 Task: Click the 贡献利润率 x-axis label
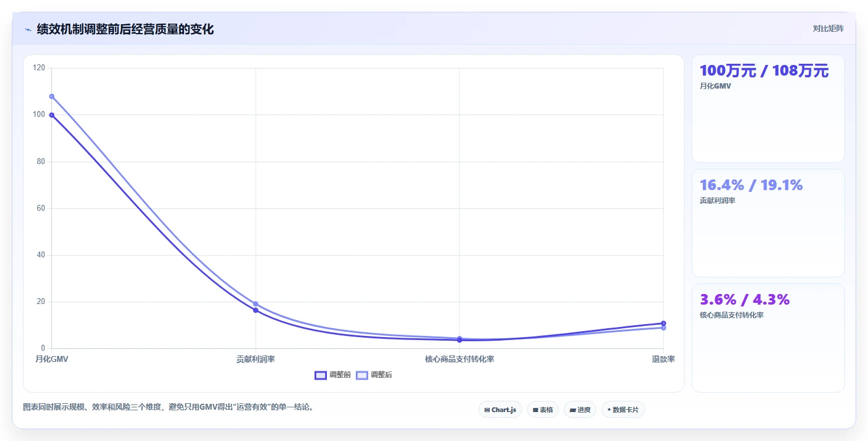(256, 359)
